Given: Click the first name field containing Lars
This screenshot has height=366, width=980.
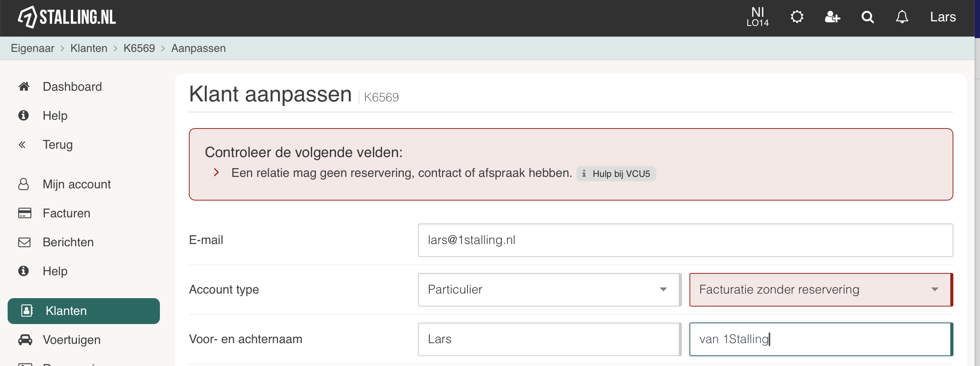Looking at the screenshot, I should click(549, 339).
